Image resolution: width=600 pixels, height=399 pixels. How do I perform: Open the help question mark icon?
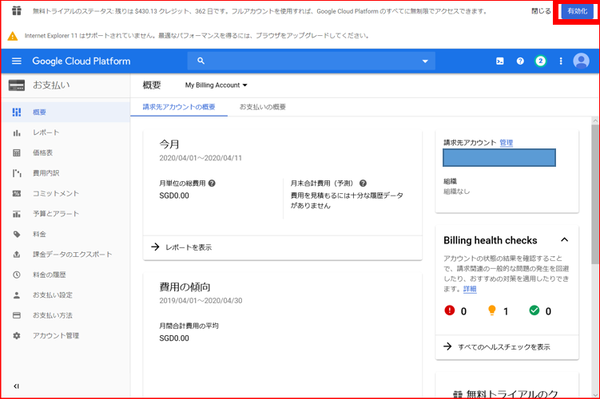pyautogui.click(x=520, y=61)
